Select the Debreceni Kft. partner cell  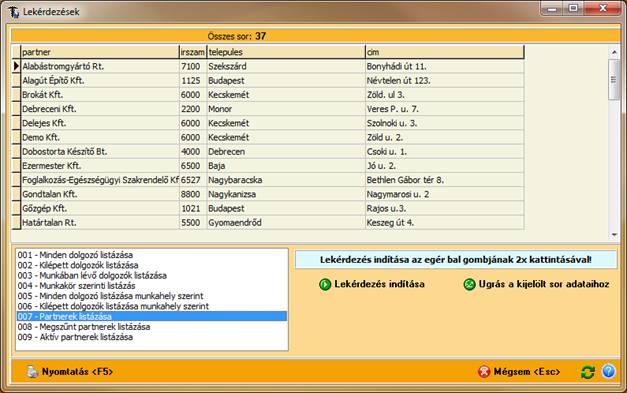coord(100,109)
